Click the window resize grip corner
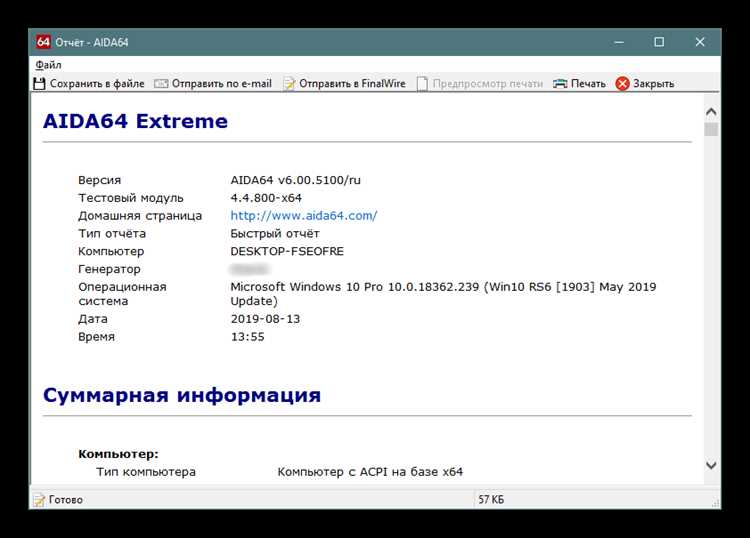Viewport: 750px width, 538px height. coord(715,503)
